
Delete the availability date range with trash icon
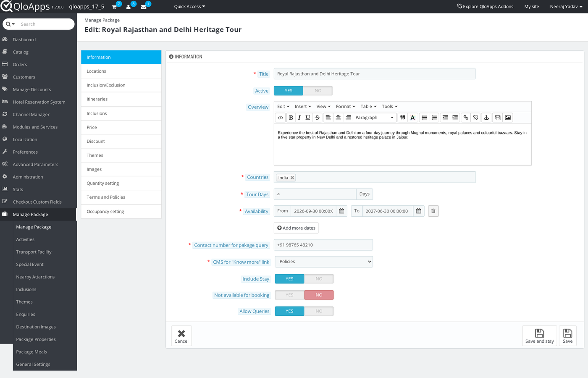[433, 211]
